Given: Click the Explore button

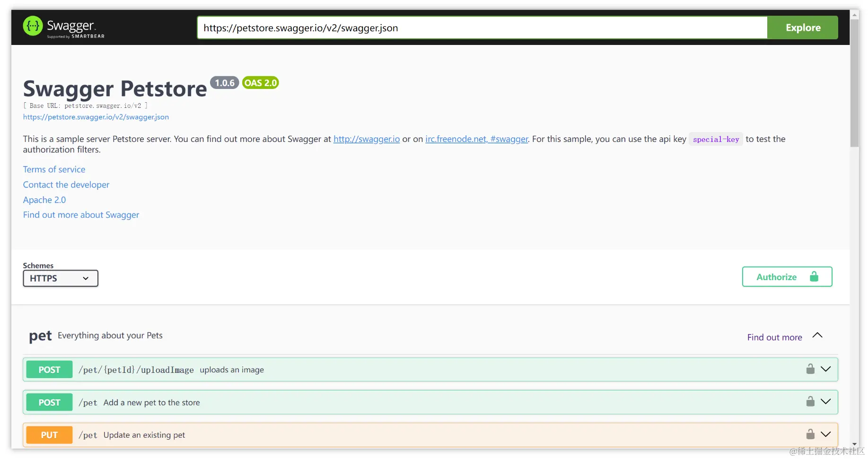Looking at the screenshot, I should pyautogui.click(x=802, y=27).
